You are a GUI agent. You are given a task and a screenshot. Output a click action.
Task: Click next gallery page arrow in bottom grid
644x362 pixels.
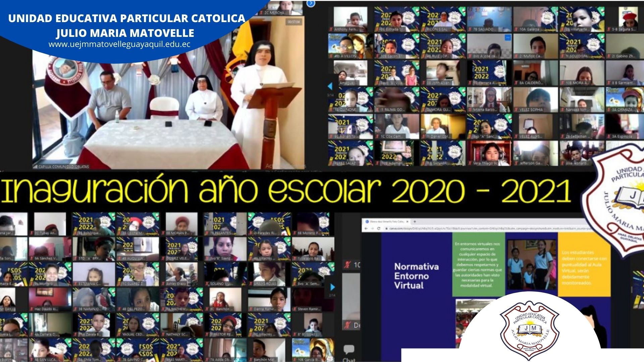pos(332,287)
